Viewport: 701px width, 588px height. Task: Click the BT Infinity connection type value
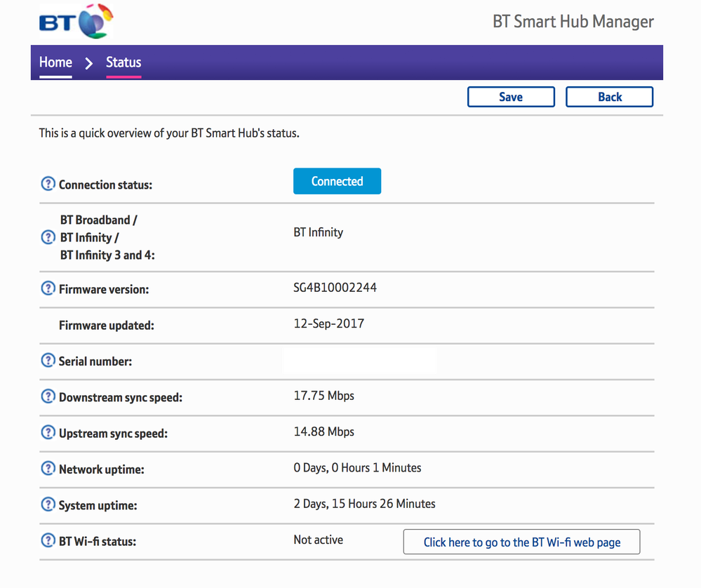(319, 232)
